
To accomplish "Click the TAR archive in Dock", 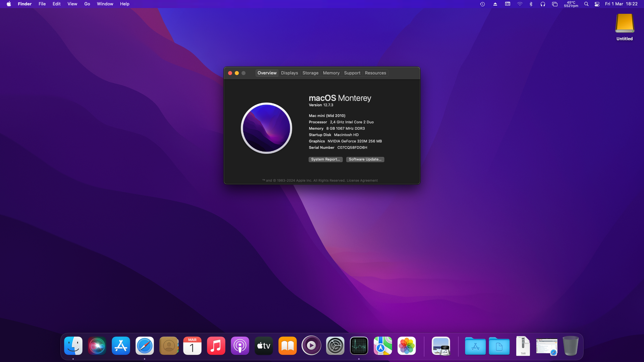I will (523, 346).
